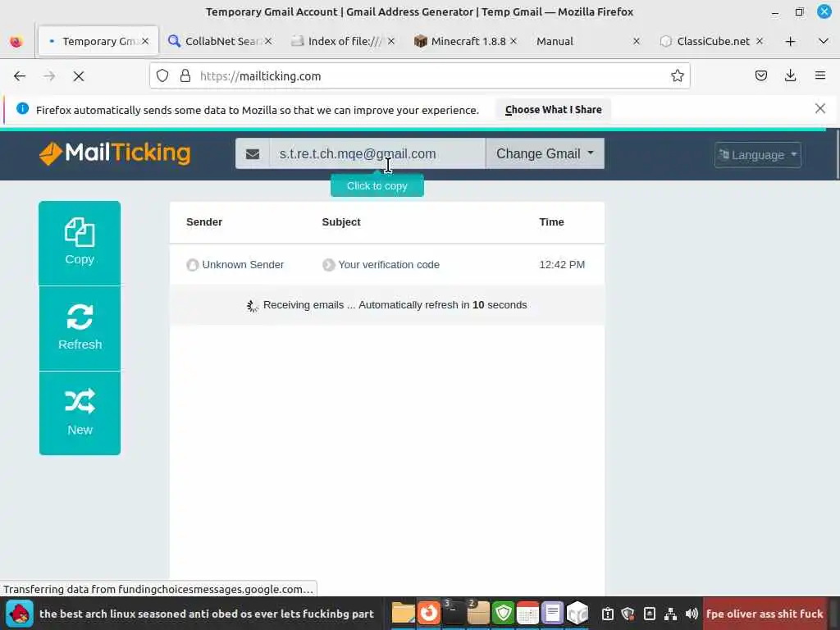
Task: Refresh the inbox using the Refresh button
Action: click(x=80, y=328)
